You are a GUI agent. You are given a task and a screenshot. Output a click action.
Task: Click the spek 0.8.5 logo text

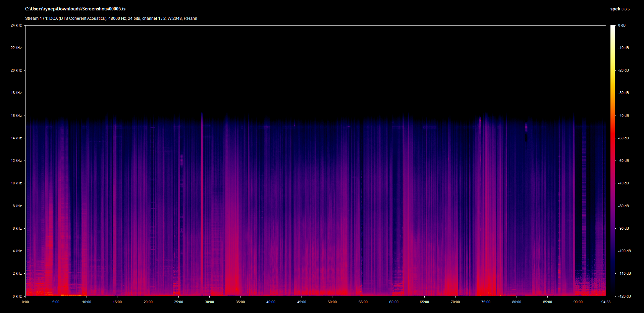tap(620, 9)
